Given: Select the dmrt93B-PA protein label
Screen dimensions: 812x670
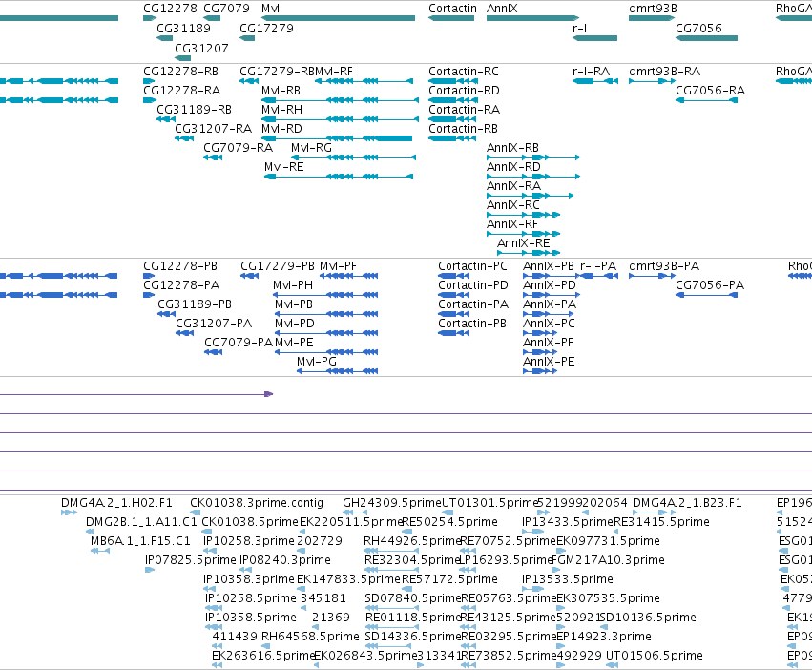Looking at the screenshot, I should (x=664, y=266).
